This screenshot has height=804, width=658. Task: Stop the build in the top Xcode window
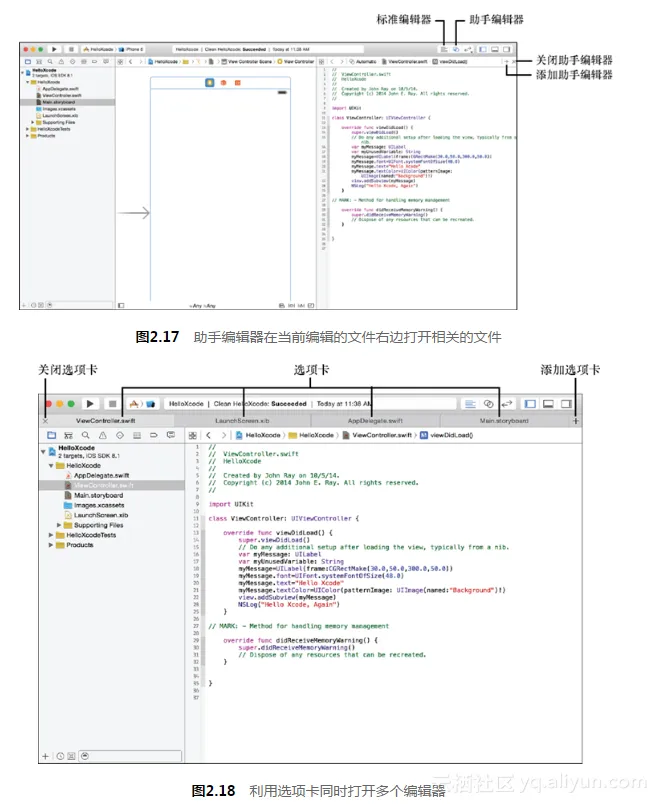click(x=71, y=49)
